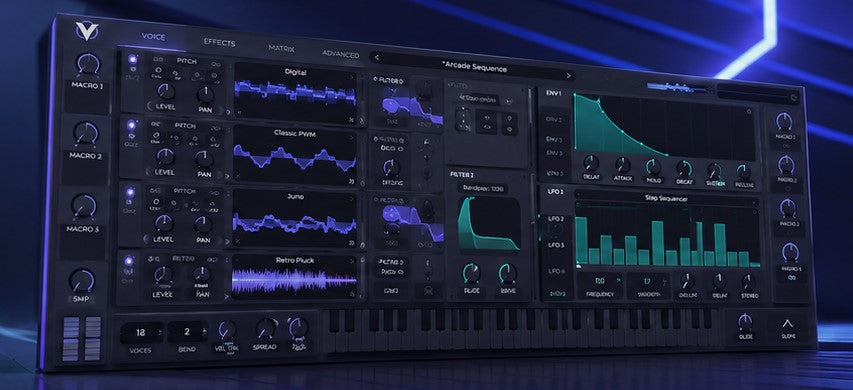Click the Spread knob

(x=266, y=329)
